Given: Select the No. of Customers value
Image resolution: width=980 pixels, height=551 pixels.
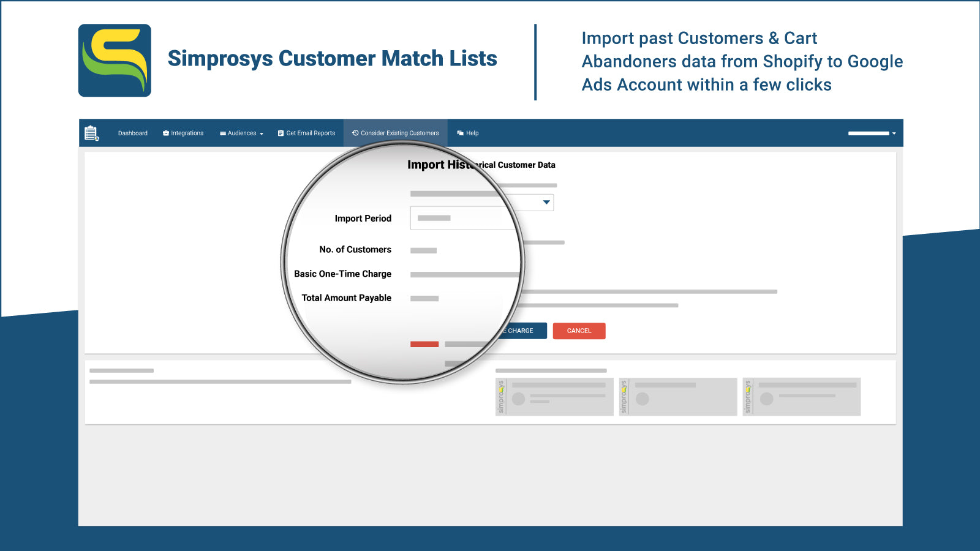Looking at the screenshot, I should click(x=424, y=250).
